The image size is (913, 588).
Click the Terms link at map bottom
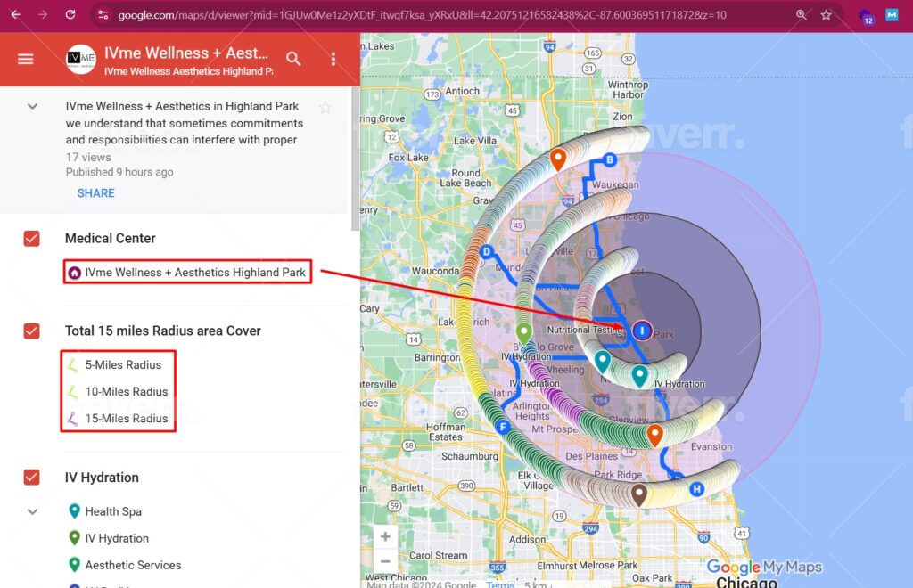499,584
